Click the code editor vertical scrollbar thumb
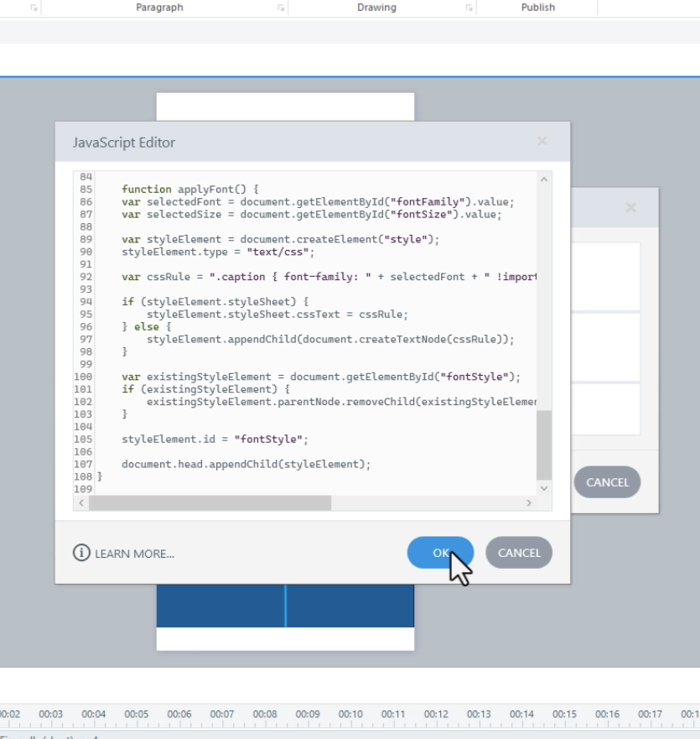Viewport: 700px width, 739px height. tap(543, 445)
